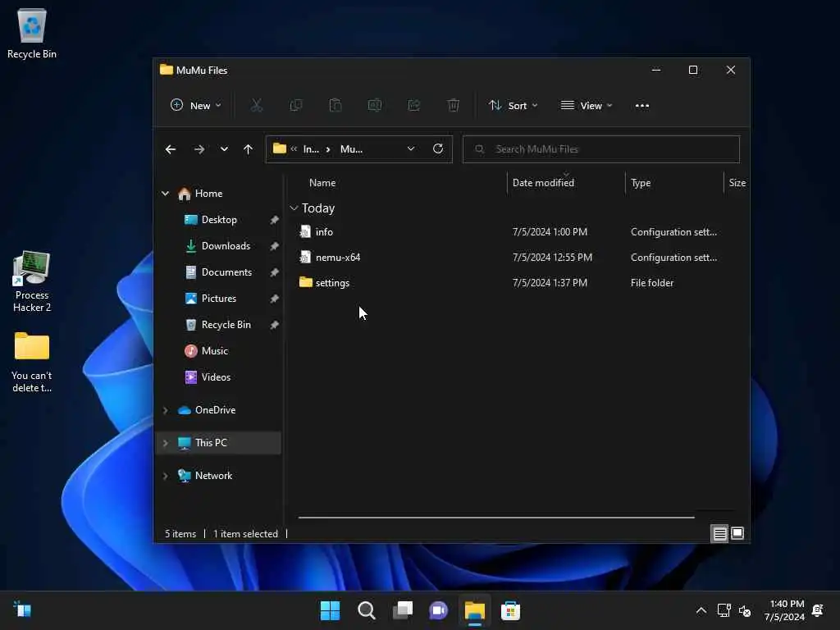
Task: Click the Share icon in toolbar
Action: [414, 106]
